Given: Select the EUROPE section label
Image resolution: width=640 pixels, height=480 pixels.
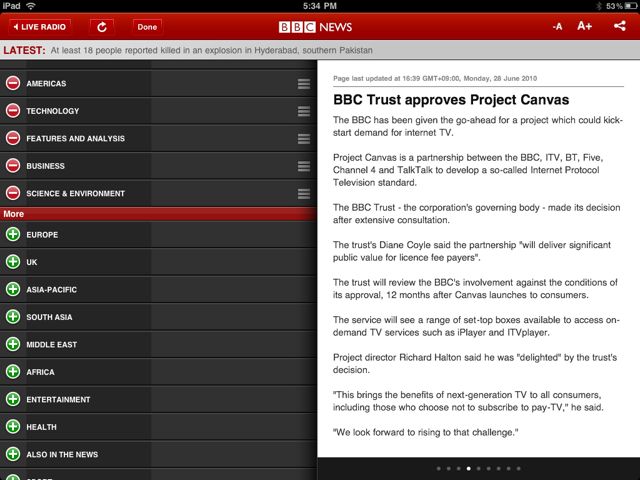Looking at the screenshot, I should [x=42, y=235].
